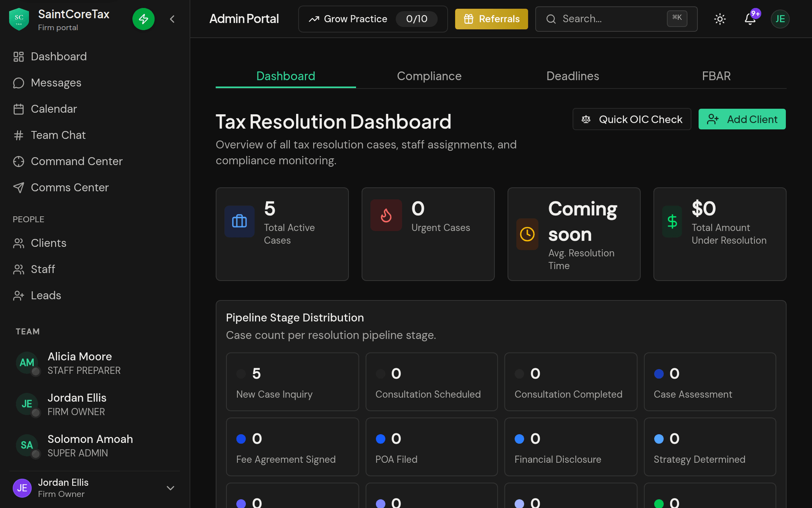Click the clock icon on Avg. Resolution Time
This screenshot has height=508, width=812.
click(527, 234)
